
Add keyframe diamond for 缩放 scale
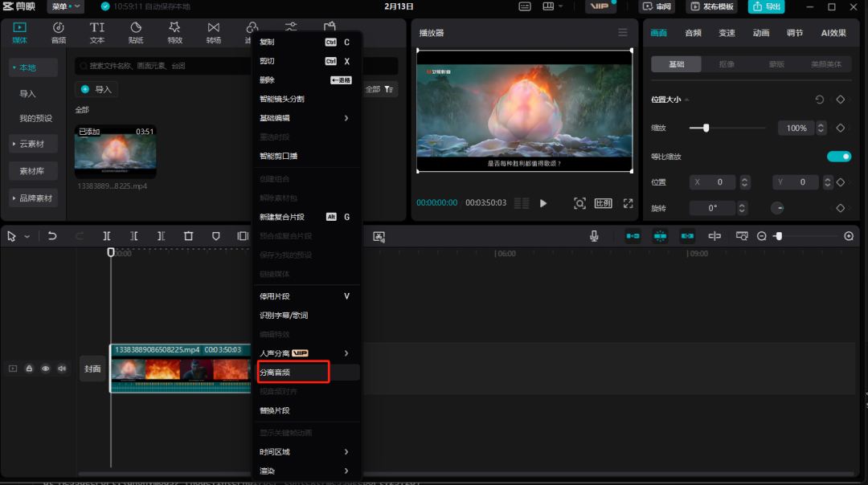coord(841,128)
